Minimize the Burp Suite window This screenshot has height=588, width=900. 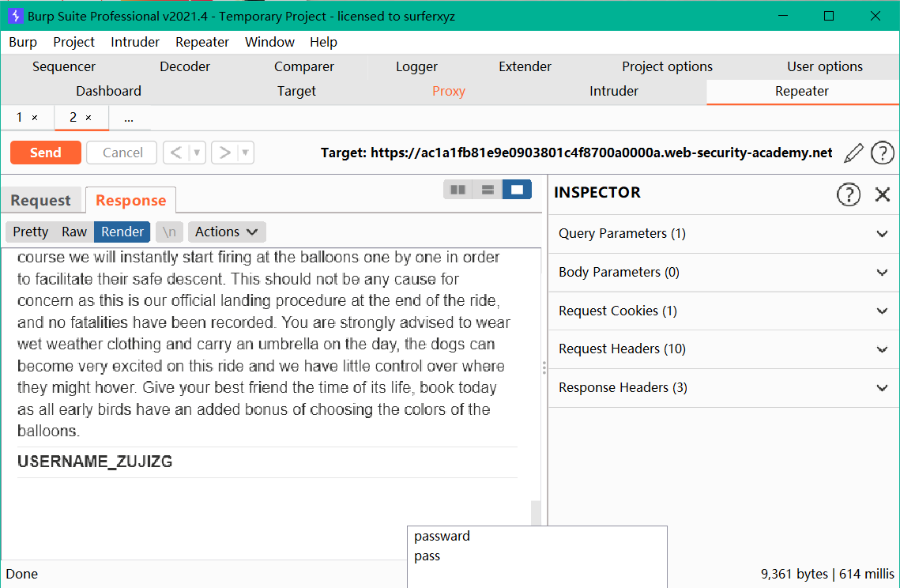(782, 16)
